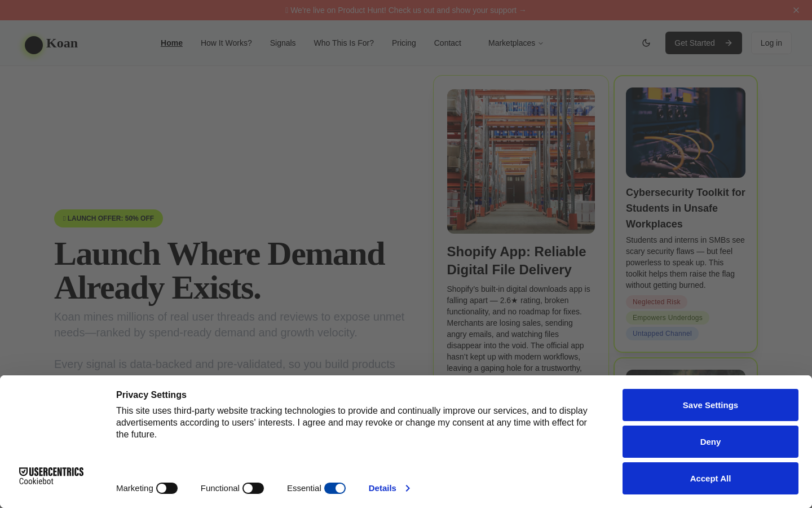812x508 pixels.
Task: Open Shopify App: Reliable Digital File Delivery title
Action: coord(517,261)
